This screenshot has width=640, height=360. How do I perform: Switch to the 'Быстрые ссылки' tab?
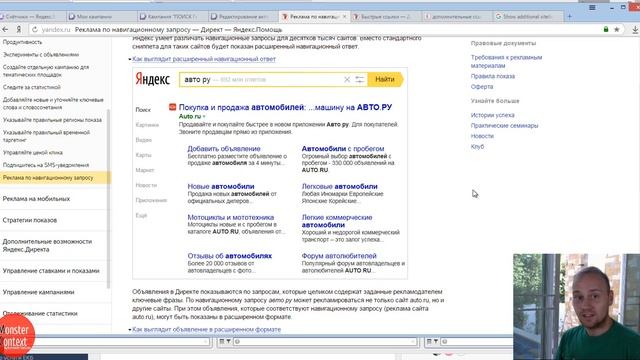[x=386, y=16]
